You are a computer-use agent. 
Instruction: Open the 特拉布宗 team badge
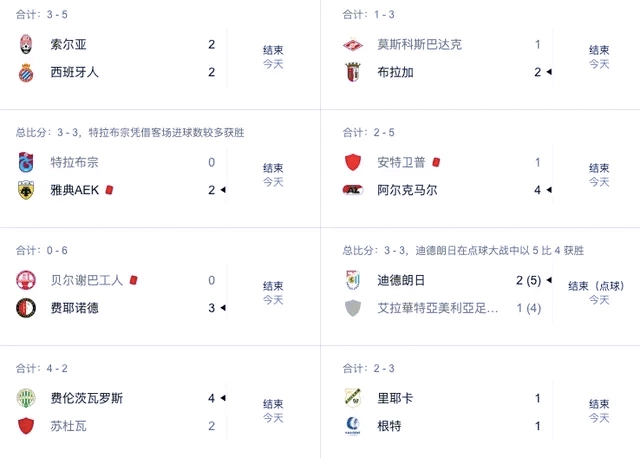26,162
